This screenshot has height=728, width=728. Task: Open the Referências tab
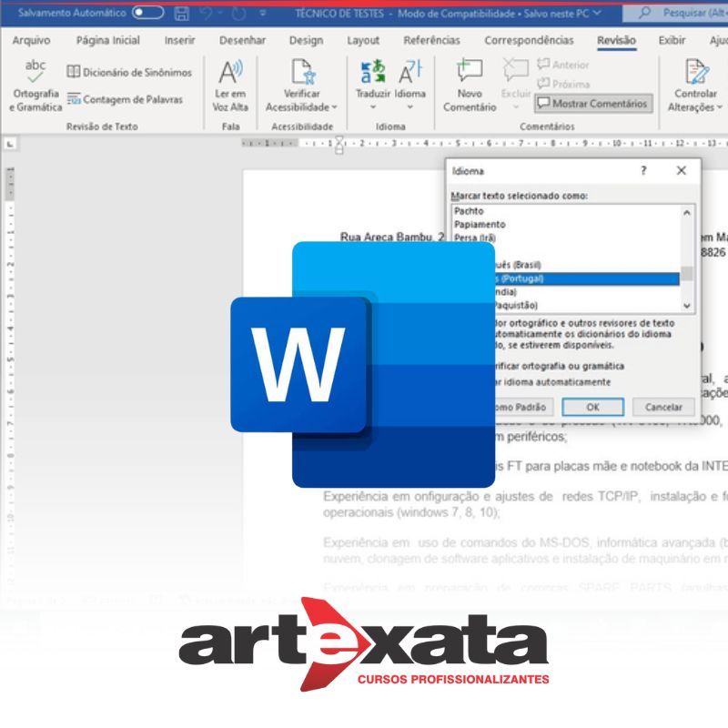[431, 40]
